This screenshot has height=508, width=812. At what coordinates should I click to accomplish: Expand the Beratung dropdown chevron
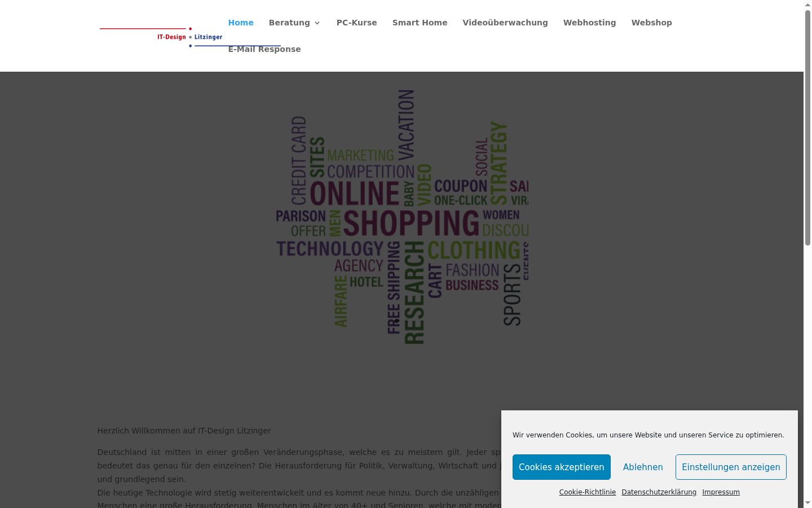[317, 23]
